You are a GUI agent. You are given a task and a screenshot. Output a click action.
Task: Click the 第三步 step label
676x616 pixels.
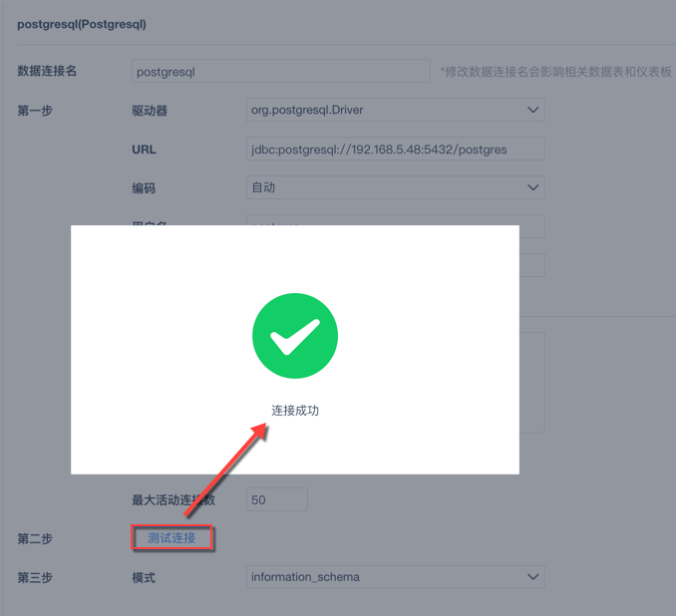point(35,577)
